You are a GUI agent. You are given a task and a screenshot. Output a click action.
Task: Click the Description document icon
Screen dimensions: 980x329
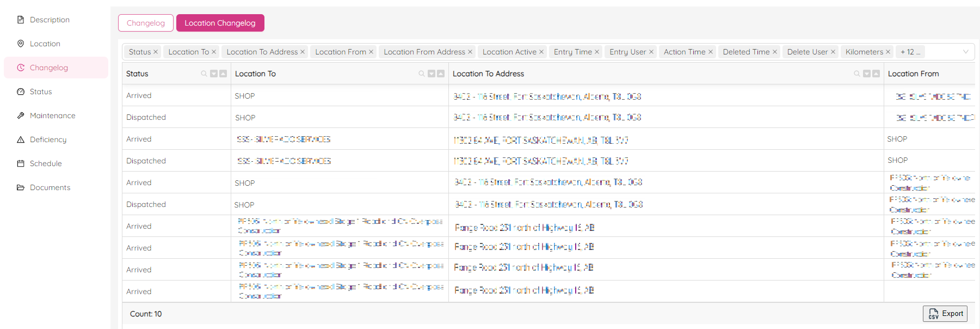coord(21,20)
